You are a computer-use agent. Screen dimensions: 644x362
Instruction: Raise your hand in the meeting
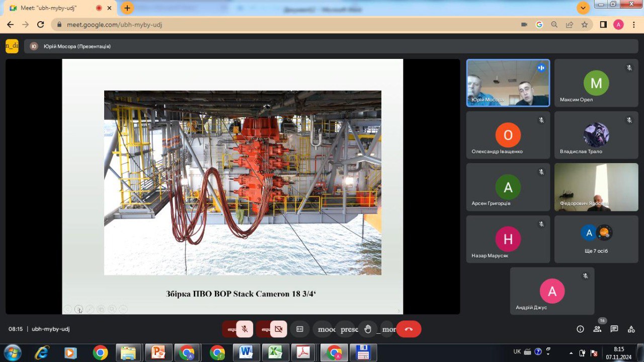368,329
